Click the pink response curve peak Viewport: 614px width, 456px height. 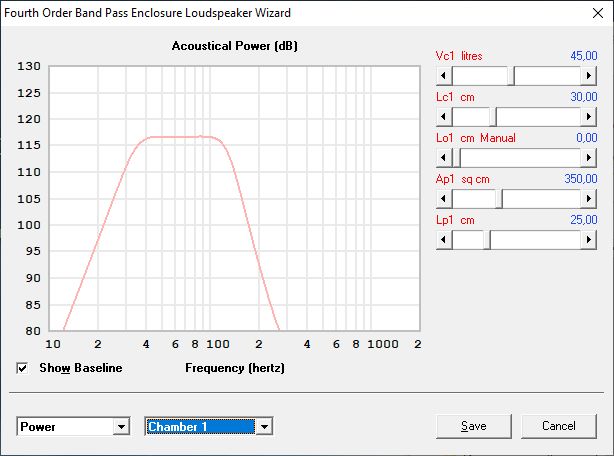(200, 136)
